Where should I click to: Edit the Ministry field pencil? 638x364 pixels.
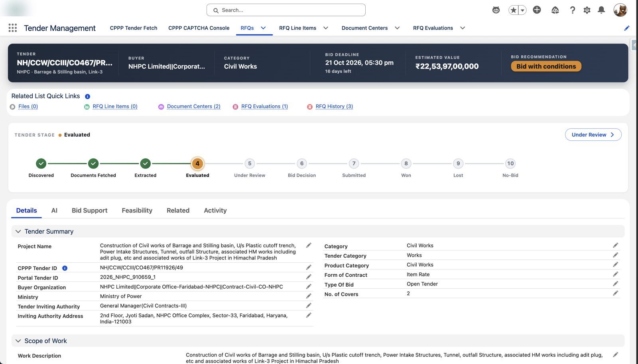[309, 296]
